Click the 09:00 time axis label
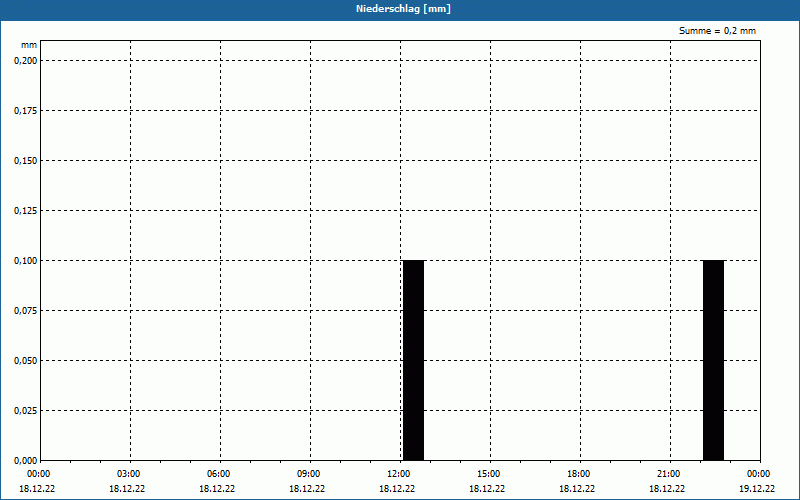Image resolution: width=800 pixels, height=500 pixels. [309, 474]
